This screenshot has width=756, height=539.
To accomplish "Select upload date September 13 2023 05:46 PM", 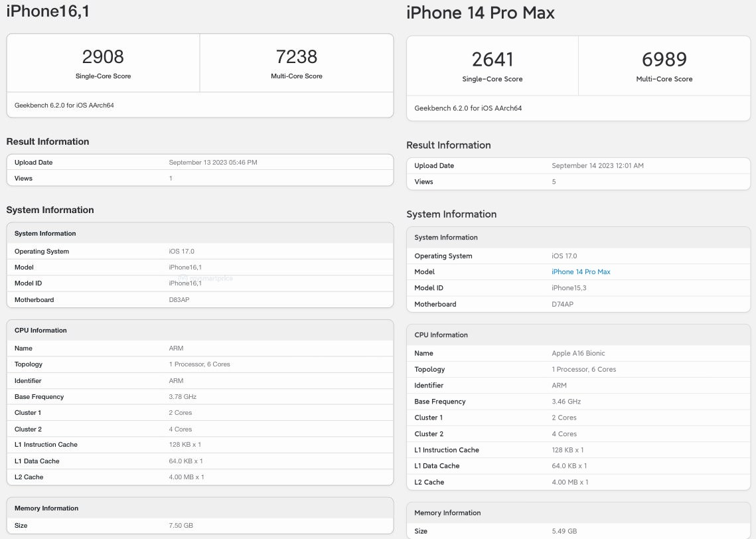I will pos(212,163).
